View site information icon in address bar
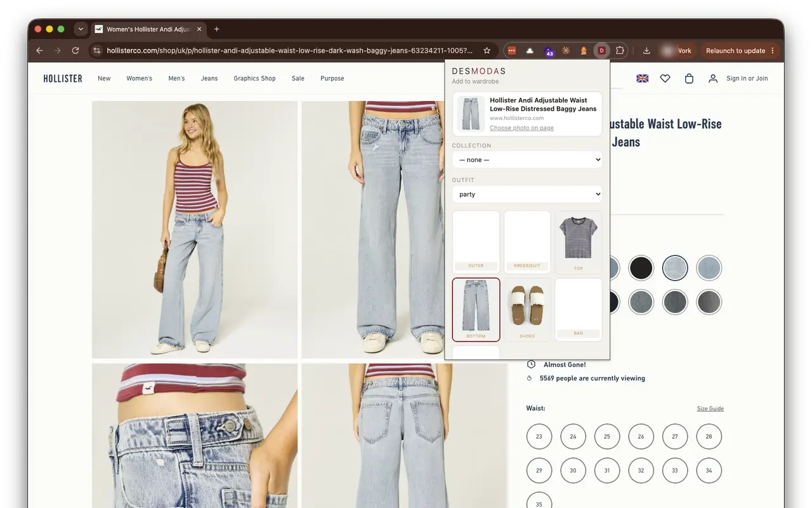The width and height of the screenshot is (812, 508). pos(96,51)
